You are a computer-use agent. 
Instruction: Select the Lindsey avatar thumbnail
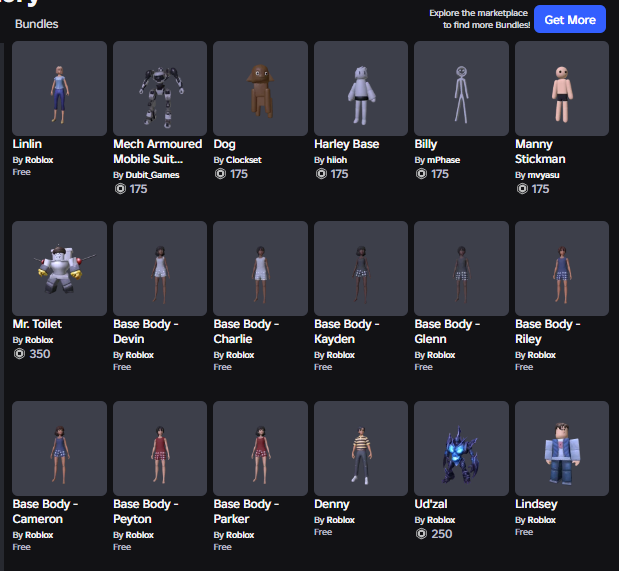pos(562,449)
